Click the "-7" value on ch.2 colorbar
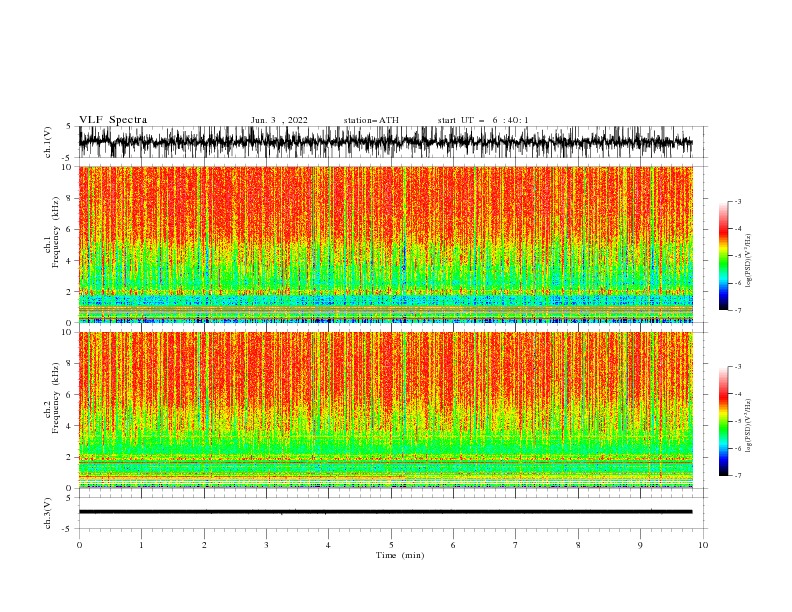Screen dimensions: 792x612 click(x=737, y=475)
